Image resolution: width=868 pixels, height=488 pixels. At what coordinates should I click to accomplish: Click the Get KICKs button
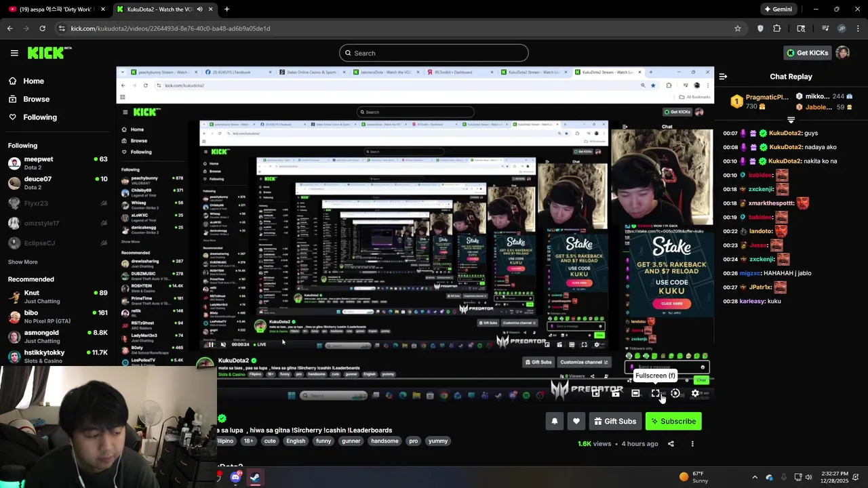807,53
